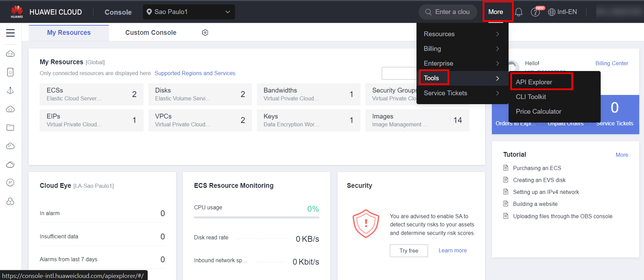
Task: Open the Sao Paulo1 region dropdown
Action: (x=189, y=12)
